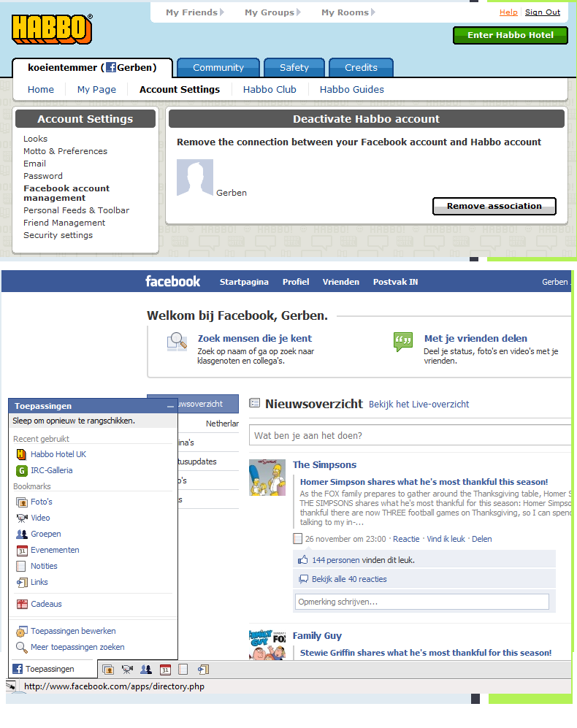This screenshot has width=577, height=728.
Task: Click the magnifier icon beside Zoek mensen die je kent
Action: click(177, 341)
